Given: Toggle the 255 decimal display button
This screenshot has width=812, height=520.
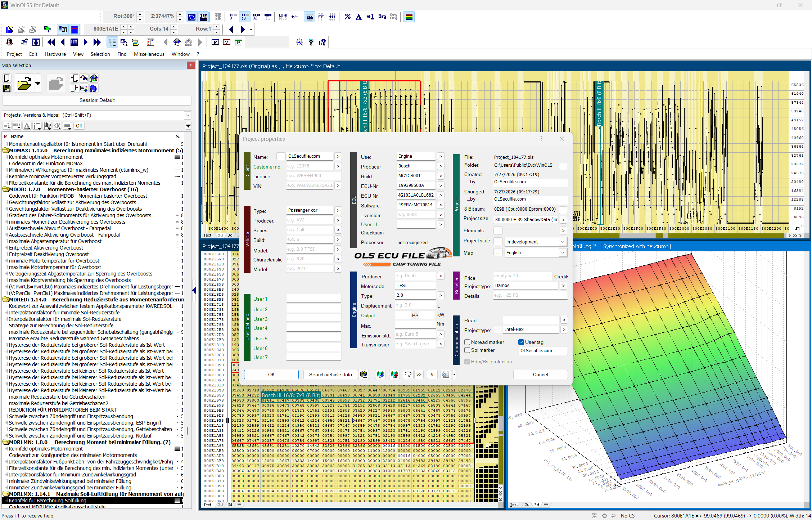Looking at the screenshot, I should click(x=310, y=17).
